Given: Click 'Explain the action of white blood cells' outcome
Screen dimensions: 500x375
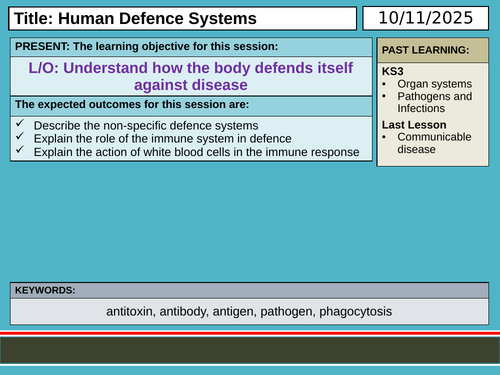Looking at the screenshot, I should coord(196,152).
